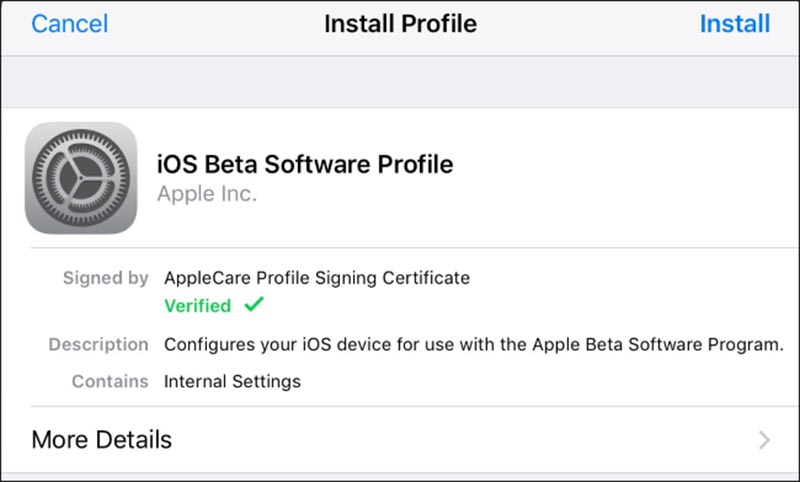Tap the Signed by label
800x482 pixels.
click(106, 278)
